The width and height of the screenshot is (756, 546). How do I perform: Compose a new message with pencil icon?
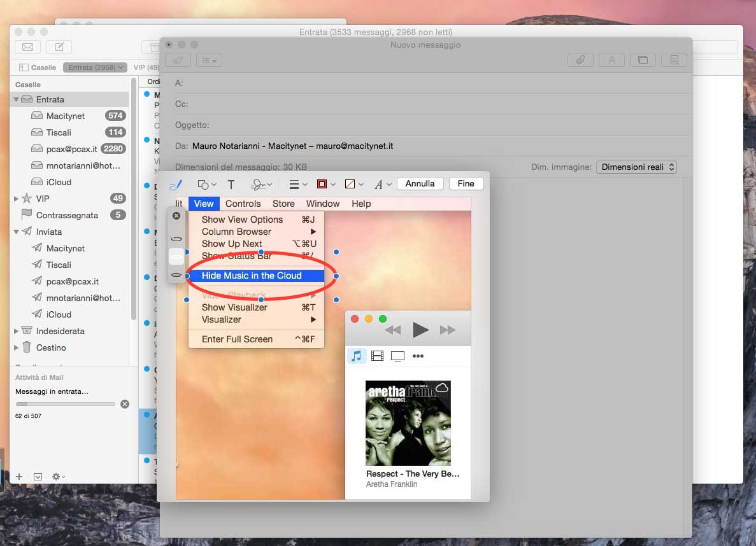coord(59,47)
